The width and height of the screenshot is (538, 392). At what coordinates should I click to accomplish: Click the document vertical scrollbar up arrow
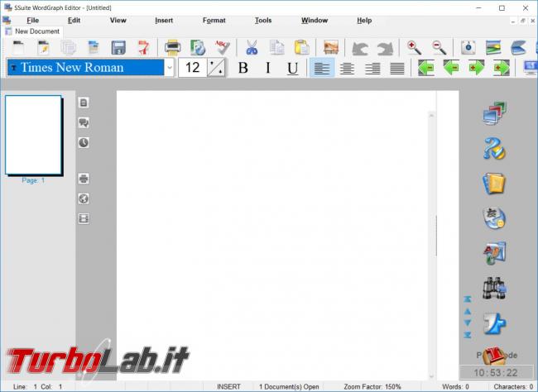431,116
